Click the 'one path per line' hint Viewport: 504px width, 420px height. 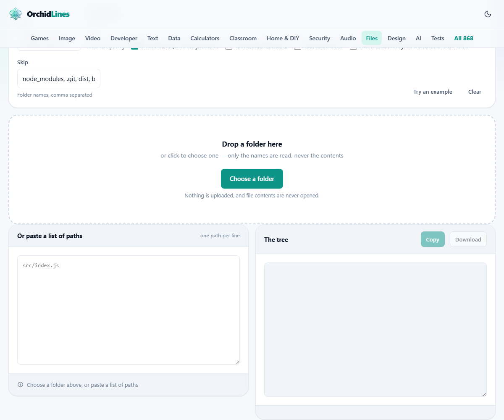pos(220,236)
